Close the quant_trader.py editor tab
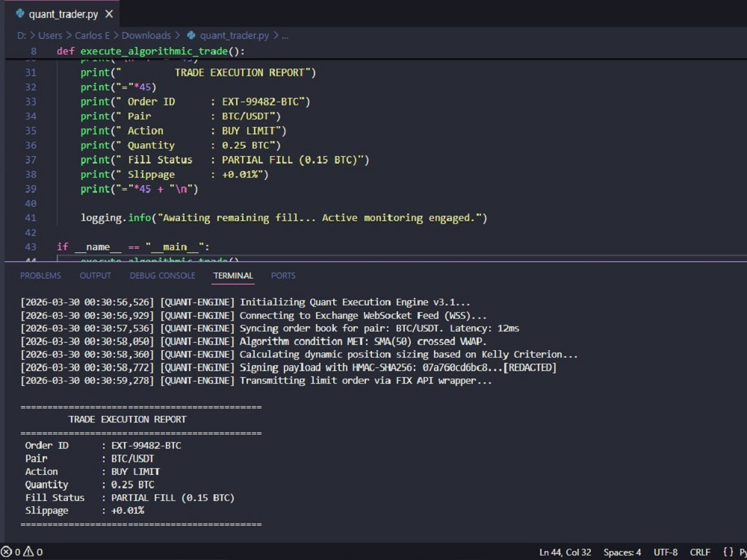747x560 pixels. pyautogui.click(x=109, y=14)
